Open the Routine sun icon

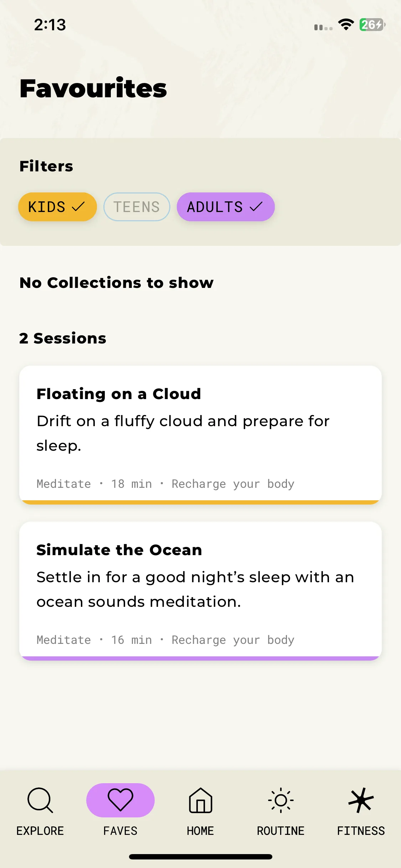pyautogui.click(x=281, y=800)
